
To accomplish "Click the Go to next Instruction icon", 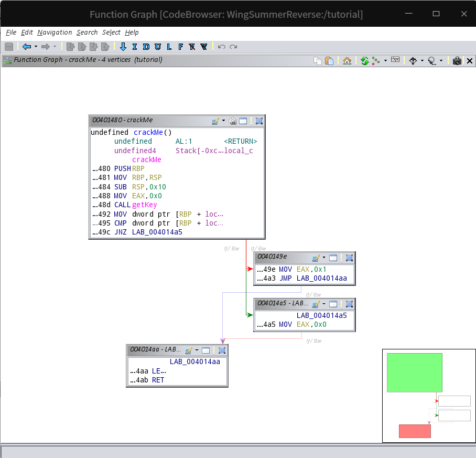I will click(x=135, y=47).
